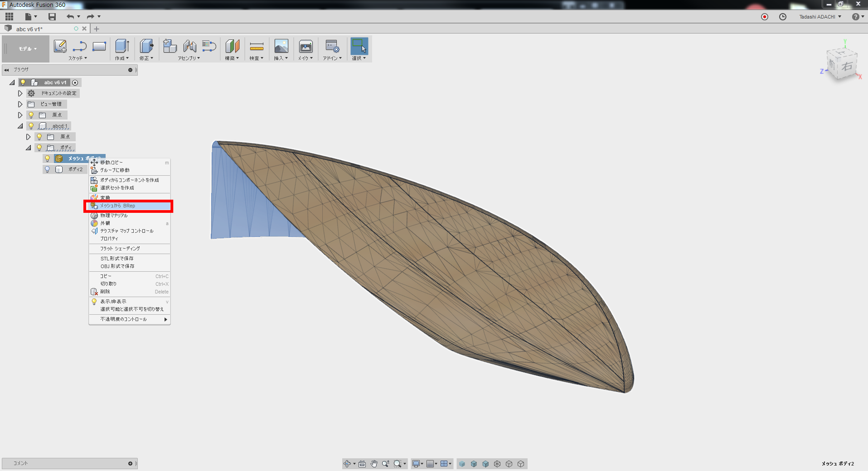868x471 pixels.
Task: Toggle visibility lightbulb of ボディ2
Action: (x=47, y=169)
